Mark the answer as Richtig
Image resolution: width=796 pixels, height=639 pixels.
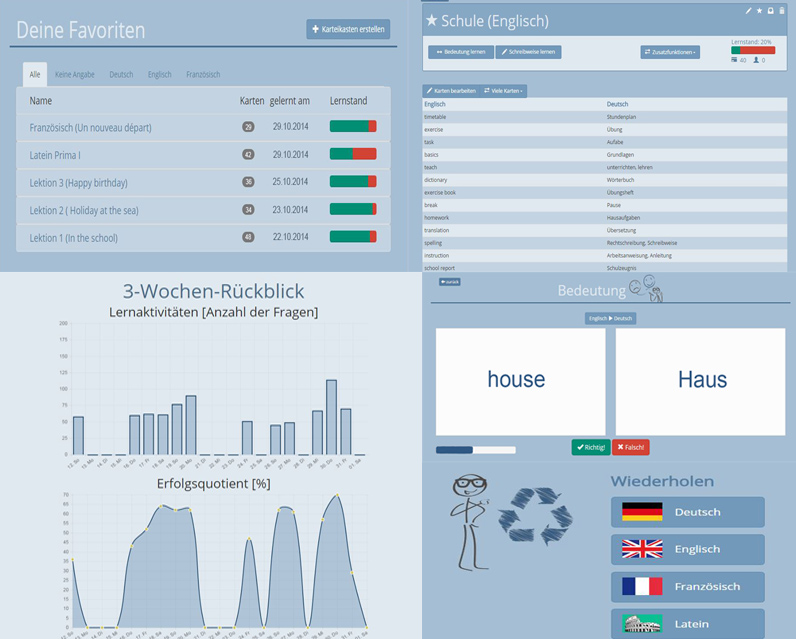(591, 447)
